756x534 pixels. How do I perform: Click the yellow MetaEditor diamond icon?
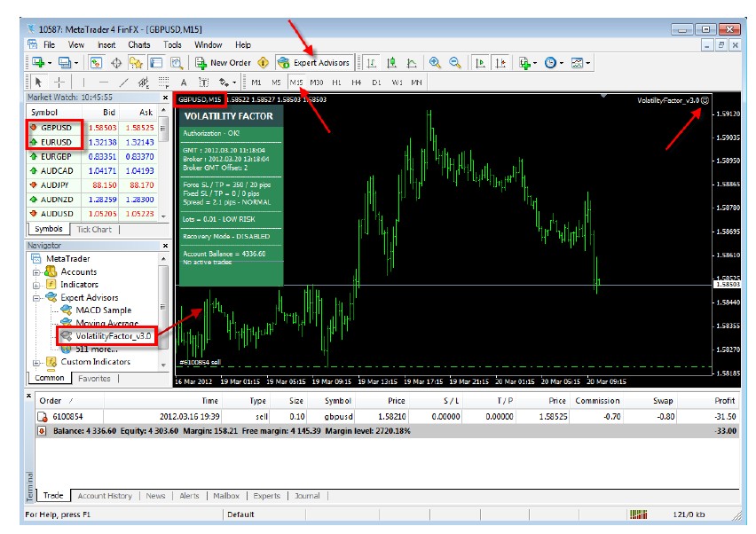264,63
